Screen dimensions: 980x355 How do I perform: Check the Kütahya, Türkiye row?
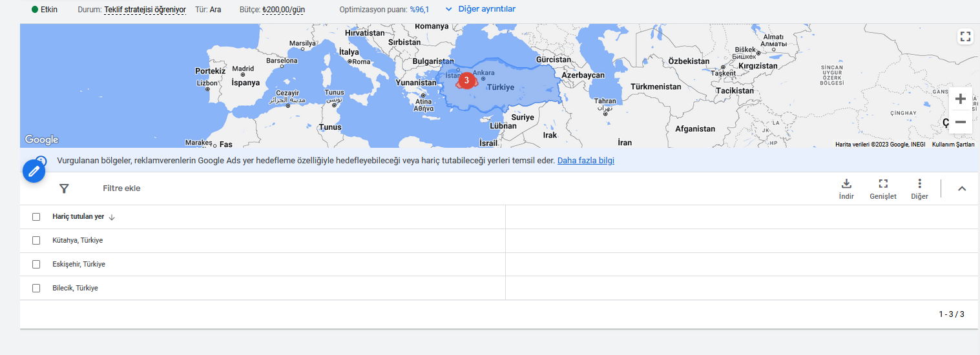[36, 240]
